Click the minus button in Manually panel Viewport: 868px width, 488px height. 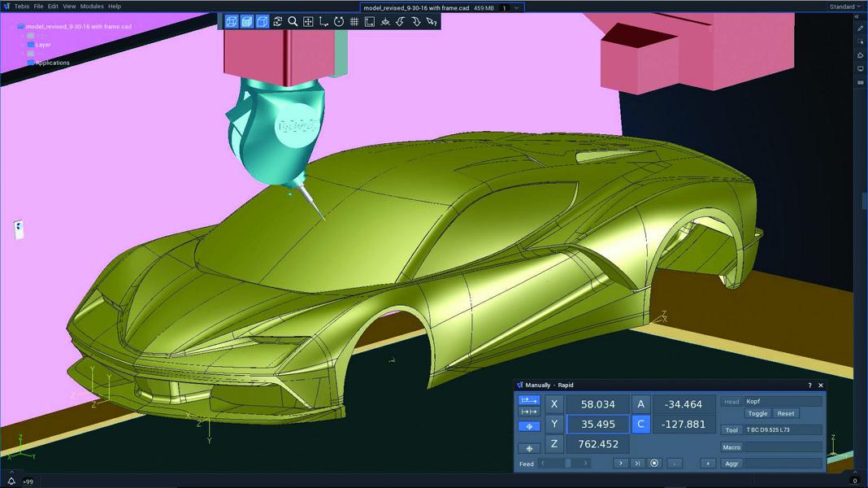click(675, 463)
